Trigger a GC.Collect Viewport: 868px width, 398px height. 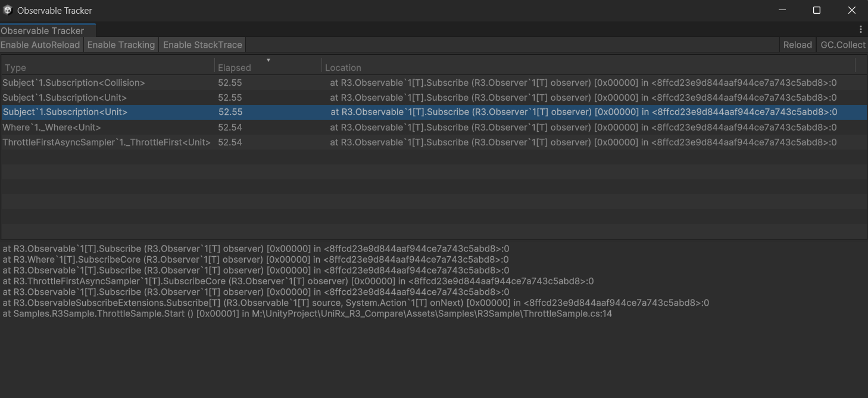point(843,44)
